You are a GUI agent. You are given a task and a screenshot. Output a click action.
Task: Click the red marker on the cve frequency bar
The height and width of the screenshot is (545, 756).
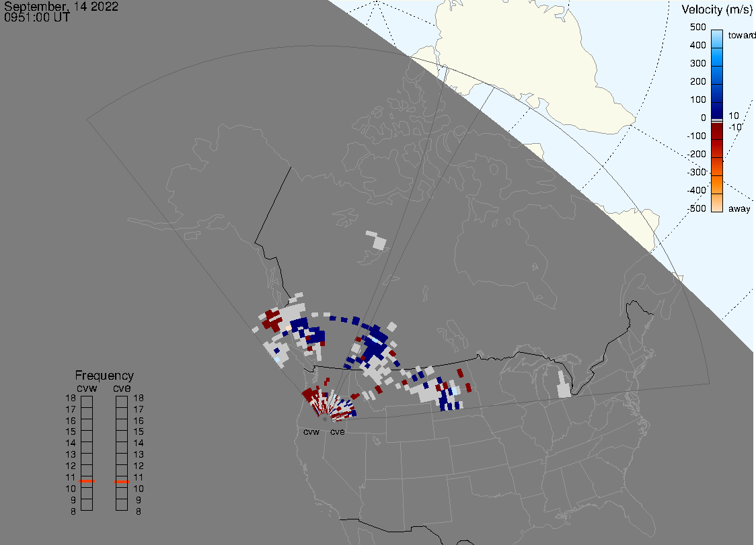pyautogui.click(x=122, y=481)
